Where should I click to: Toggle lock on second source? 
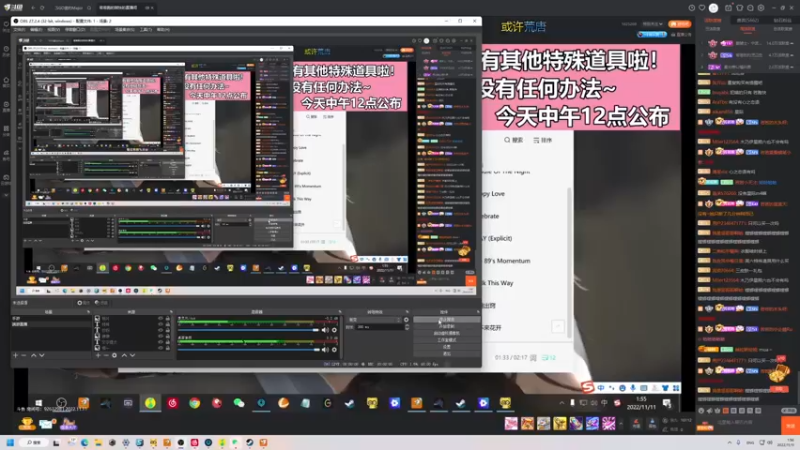pos(167,324)
